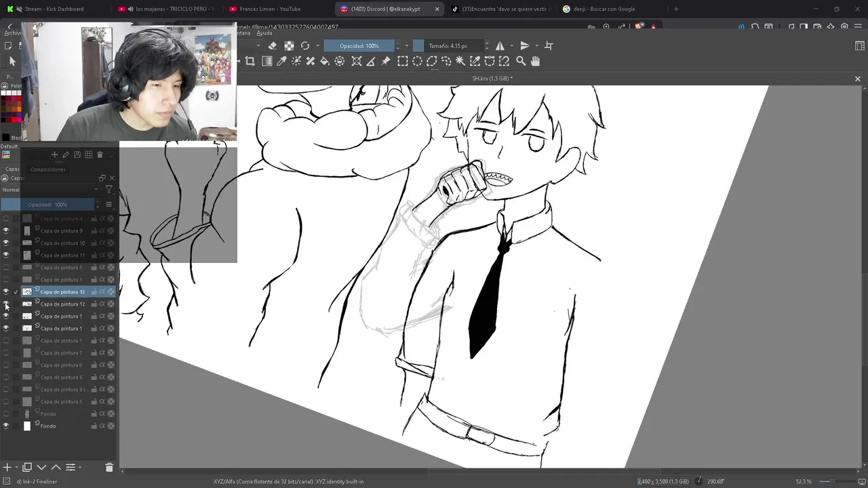The width and height of the screenshot is (868, 488).
Task: Select the elliptical selection tool
Action: click(417, 61)
